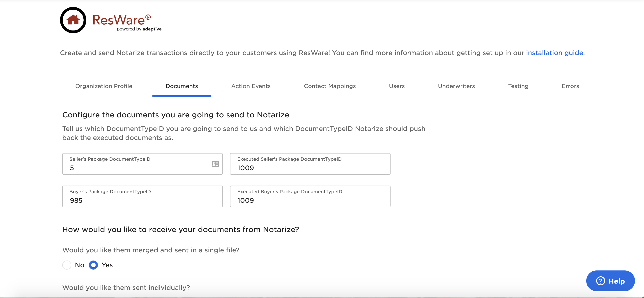Open the Action Events tab

(251, 86)
